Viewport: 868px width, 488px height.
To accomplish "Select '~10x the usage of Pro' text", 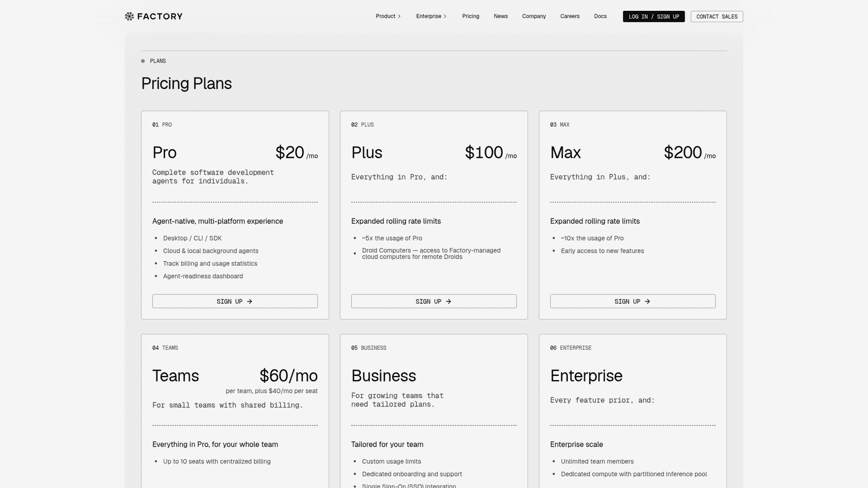I will 592,239.
